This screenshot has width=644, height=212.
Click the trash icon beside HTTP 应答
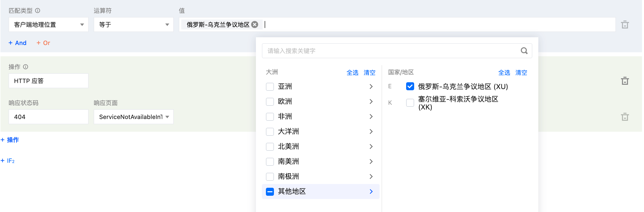[625, 81]
